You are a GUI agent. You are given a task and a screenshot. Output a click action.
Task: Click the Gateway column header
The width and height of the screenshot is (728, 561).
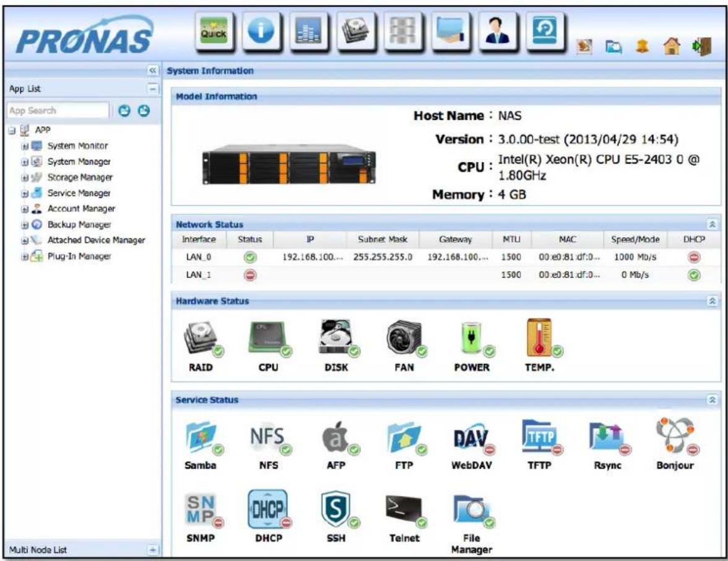456,240
